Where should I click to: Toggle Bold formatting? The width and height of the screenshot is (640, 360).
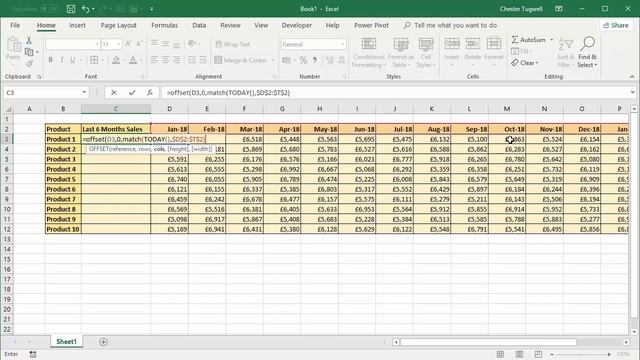pos(51,60)
